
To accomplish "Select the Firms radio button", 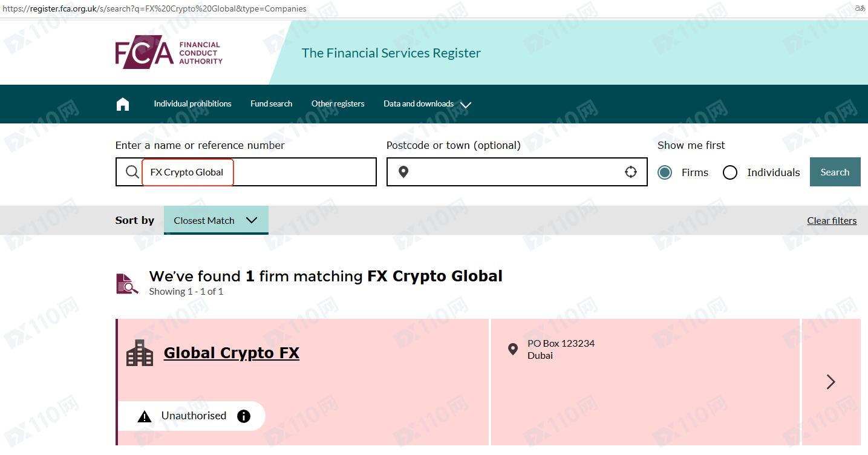I will click(x=665, y=172).
